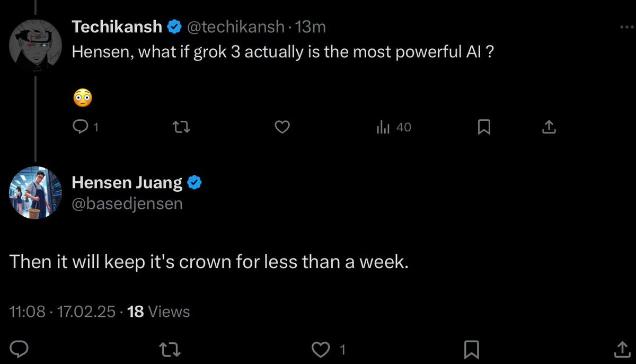Open more options for Techikansh's tweet

coord(626,27)
